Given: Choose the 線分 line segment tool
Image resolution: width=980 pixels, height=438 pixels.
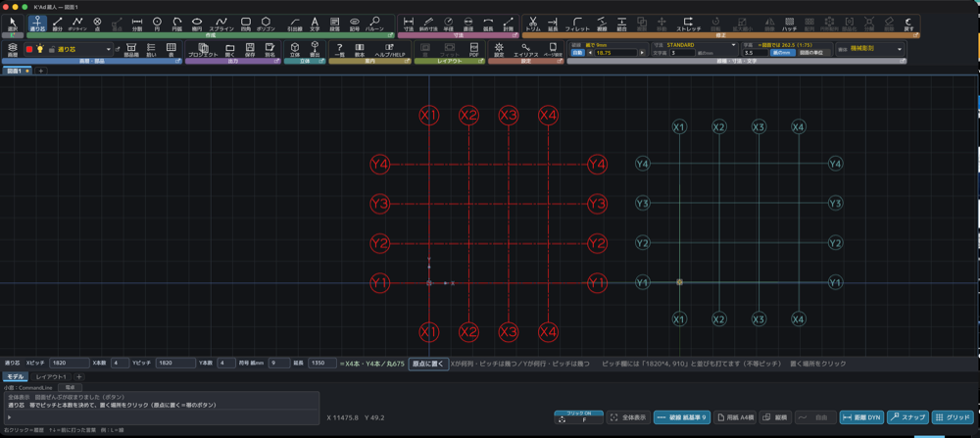Looking at the screenshot, I should (x=58, y=24).
